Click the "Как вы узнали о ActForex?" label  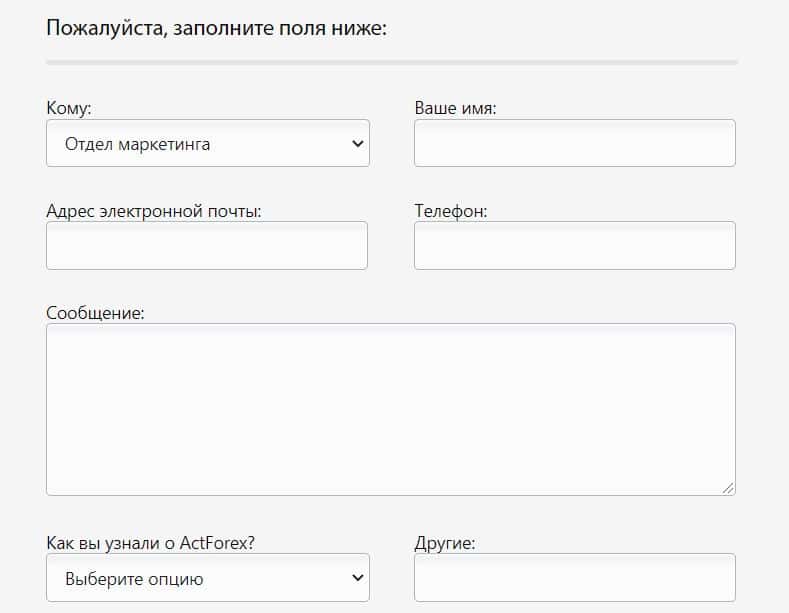[x=150, y=543]
